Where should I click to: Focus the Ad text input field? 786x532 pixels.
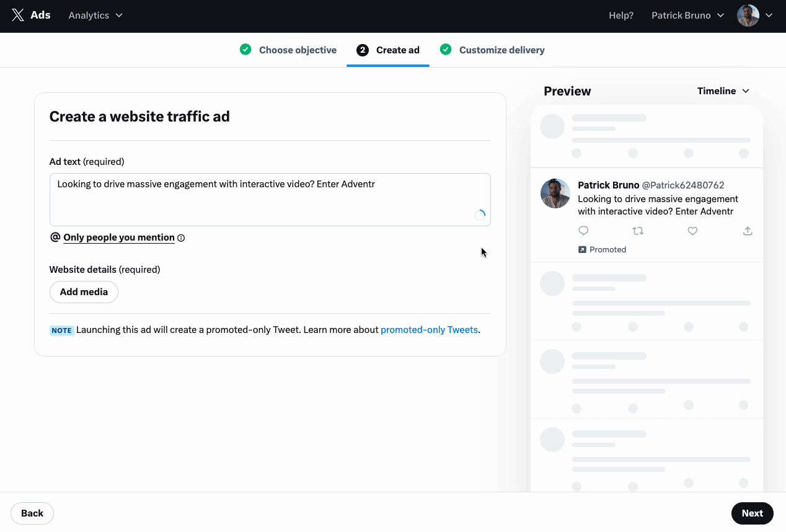270,200
